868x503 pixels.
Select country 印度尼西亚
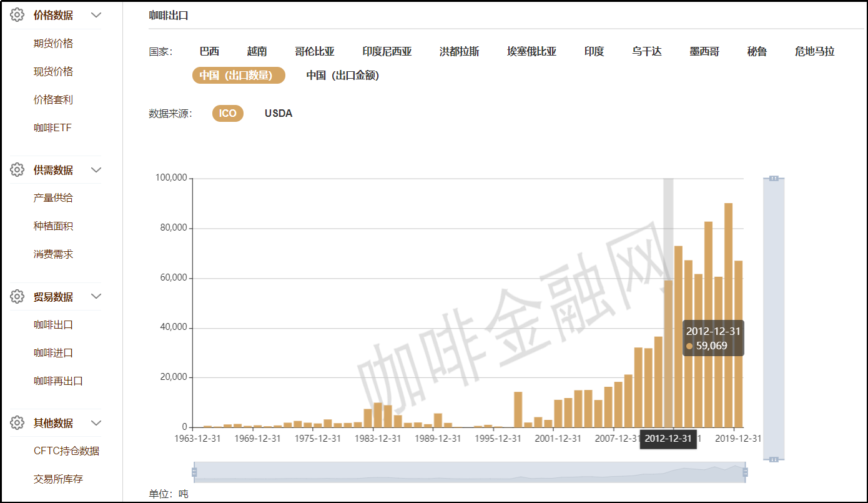coord(387,51)
